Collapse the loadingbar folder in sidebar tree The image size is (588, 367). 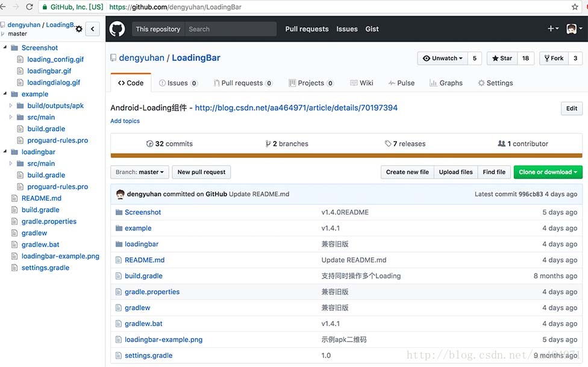coord(5,151)
